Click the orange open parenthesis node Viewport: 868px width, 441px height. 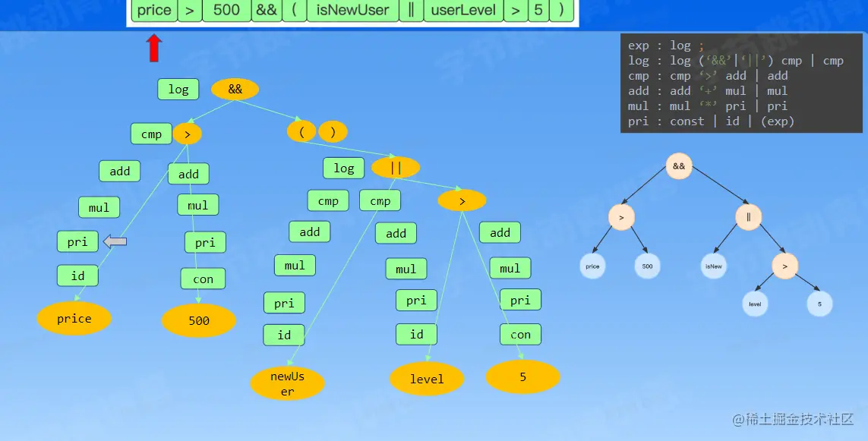tap(301, 131)
